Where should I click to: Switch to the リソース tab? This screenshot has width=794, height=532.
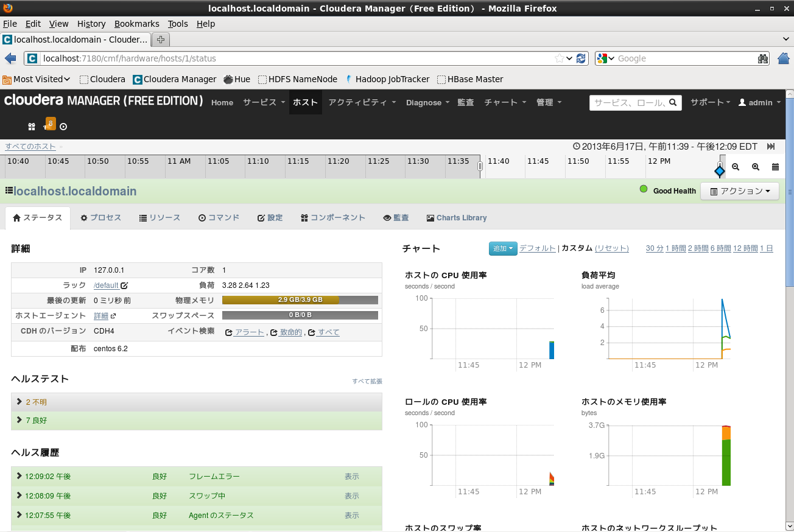[160, 218]
